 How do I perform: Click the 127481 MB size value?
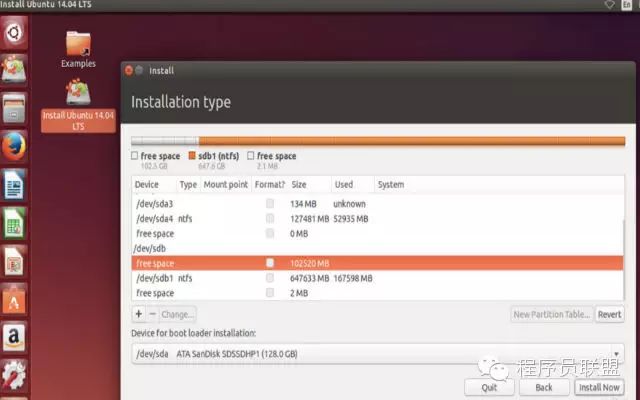pyautogui.click(x=309, y=219)
